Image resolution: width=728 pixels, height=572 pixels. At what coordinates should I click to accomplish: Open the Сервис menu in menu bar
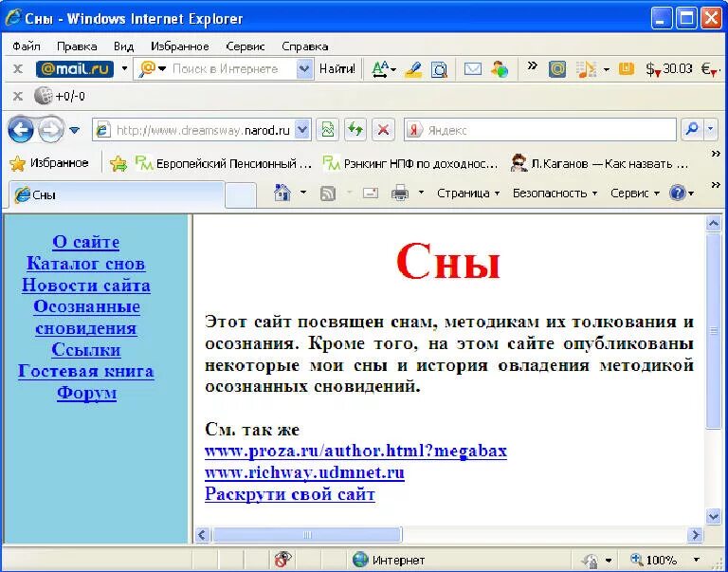click(246, 46)
